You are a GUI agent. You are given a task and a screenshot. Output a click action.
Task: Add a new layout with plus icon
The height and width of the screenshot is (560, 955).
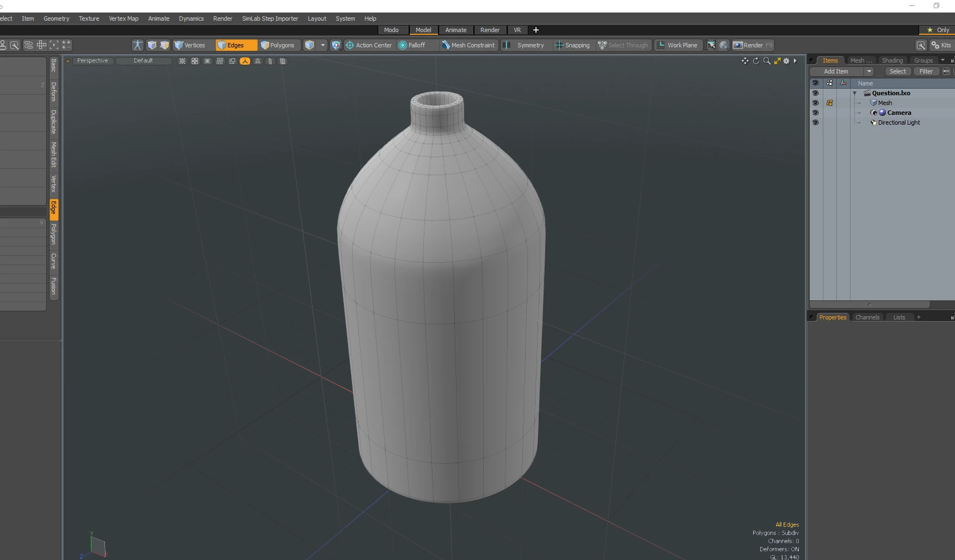coord(535,30)
